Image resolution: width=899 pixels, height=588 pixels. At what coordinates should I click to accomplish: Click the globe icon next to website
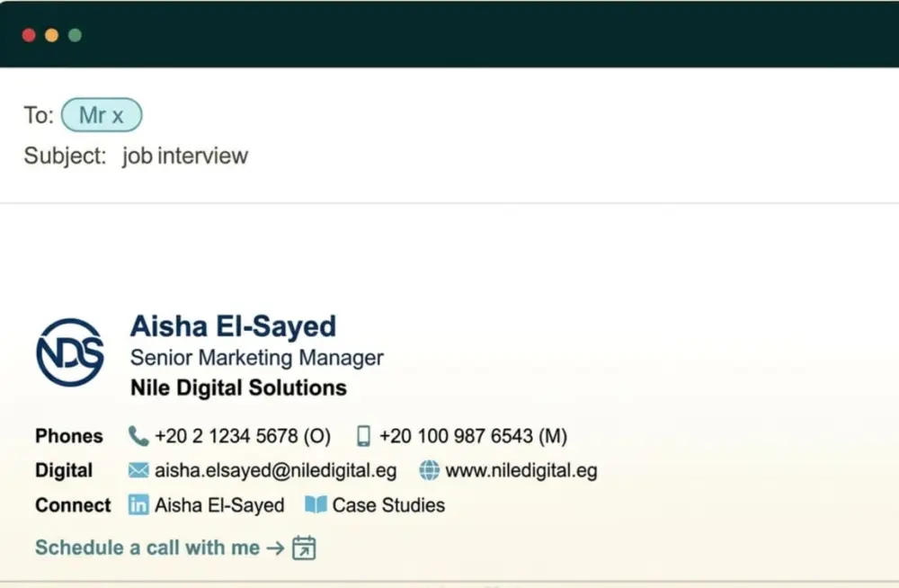[x=430, y=469]
